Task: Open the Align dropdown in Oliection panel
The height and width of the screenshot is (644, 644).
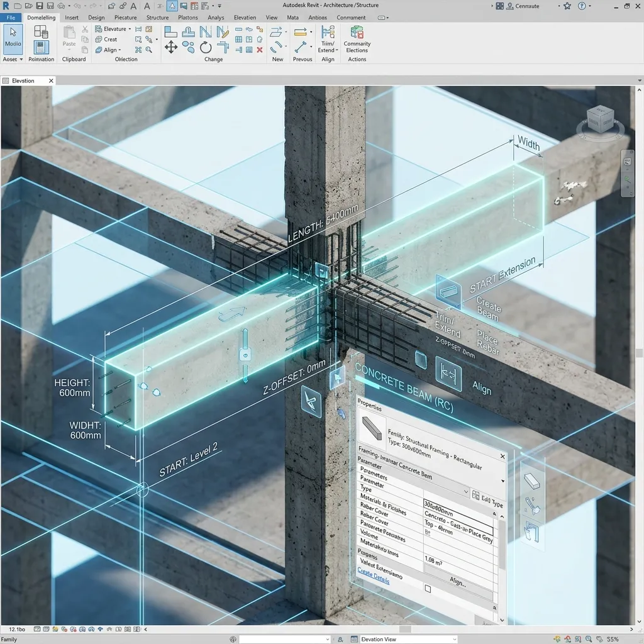Action: pos(119,50)
